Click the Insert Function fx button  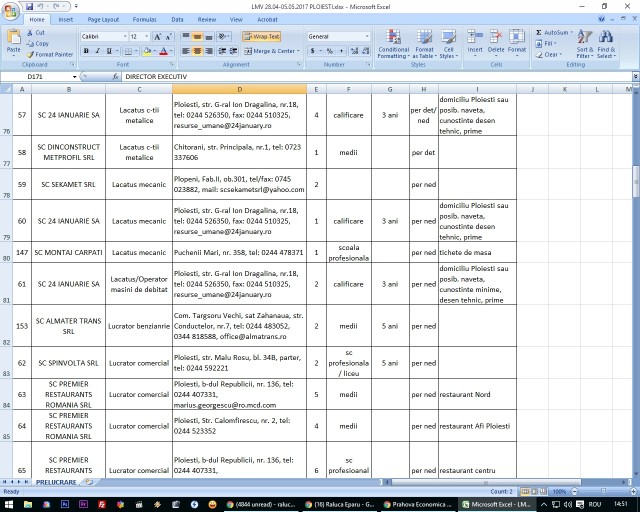(x=116, y=77)
